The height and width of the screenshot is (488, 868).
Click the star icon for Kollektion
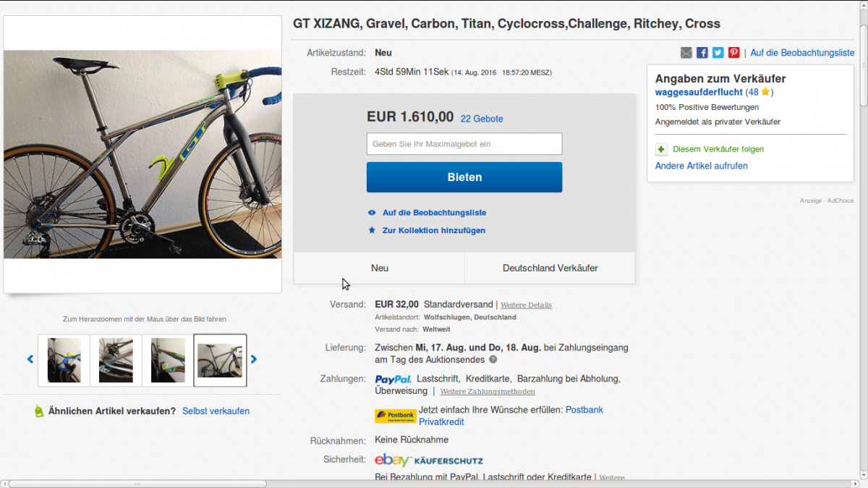coord(372,230)
